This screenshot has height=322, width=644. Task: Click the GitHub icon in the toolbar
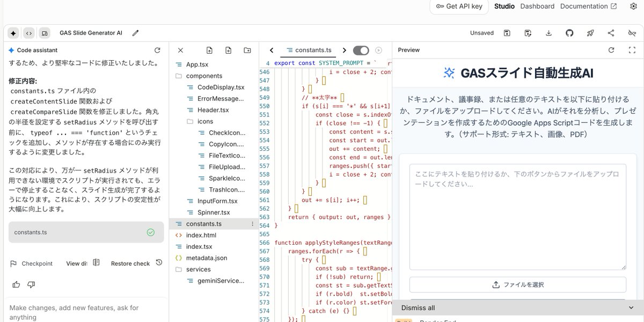tap(569, 33)
